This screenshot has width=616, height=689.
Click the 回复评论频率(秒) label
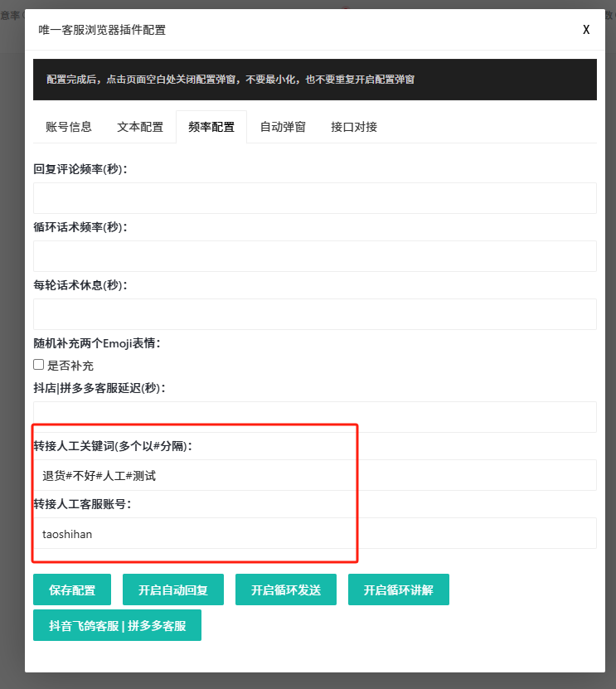tap(80, 169)
